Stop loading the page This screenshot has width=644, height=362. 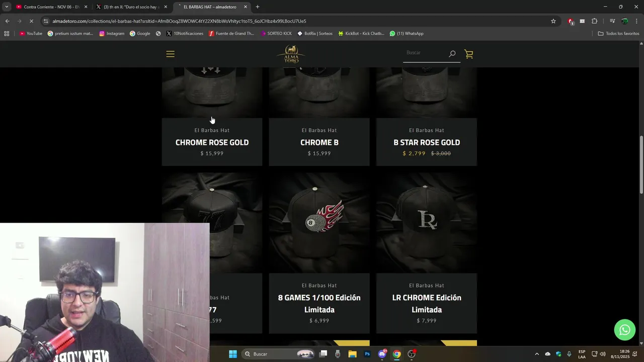[x=31, y=21]
